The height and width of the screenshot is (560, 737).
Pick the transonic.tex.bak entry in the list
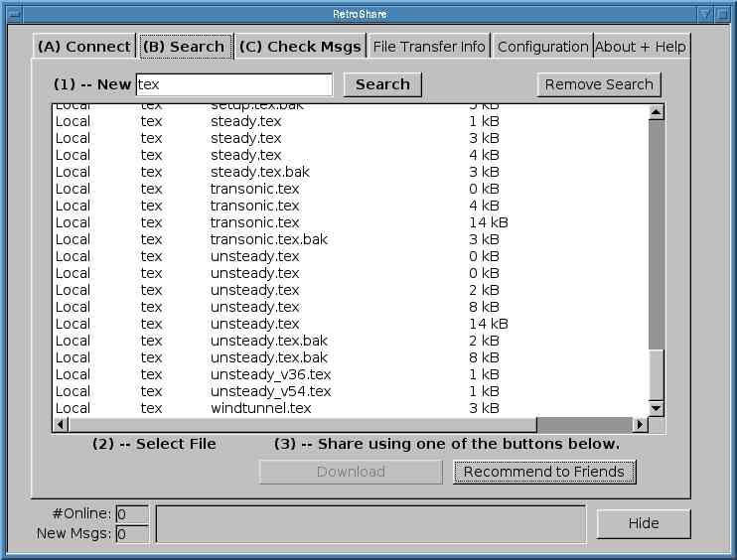tap(268, 239)
